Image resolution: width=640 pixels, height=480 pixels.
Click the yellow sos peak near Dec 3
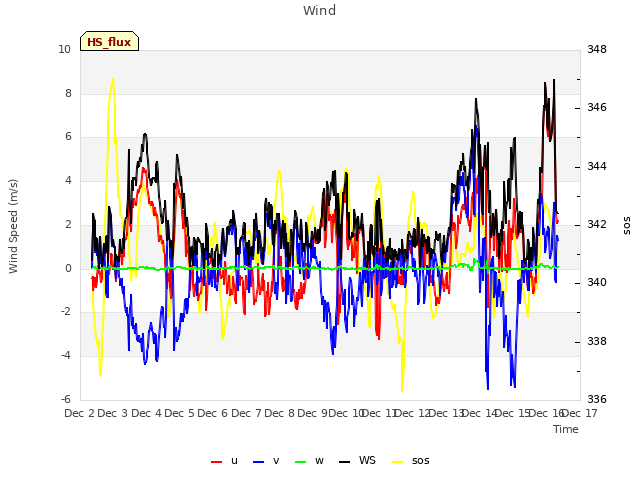pyautogui.click(x=113, y=79)
